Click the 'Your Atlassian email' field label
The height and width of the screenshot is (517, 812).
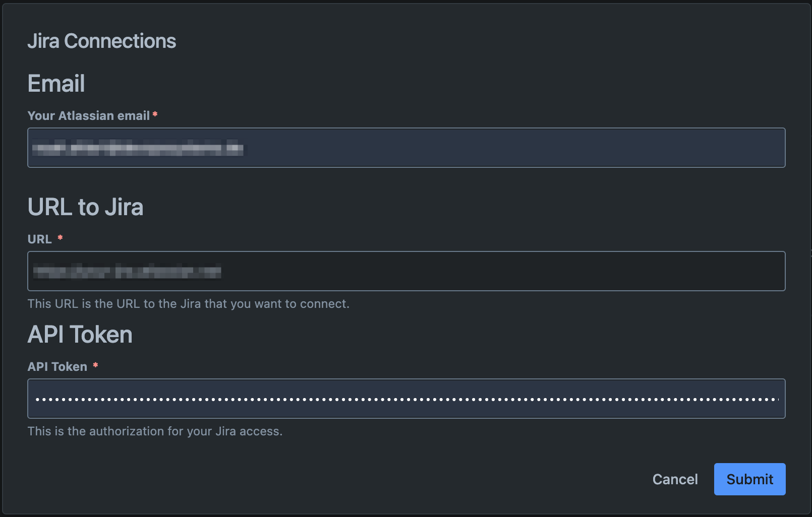click(88, 116)
